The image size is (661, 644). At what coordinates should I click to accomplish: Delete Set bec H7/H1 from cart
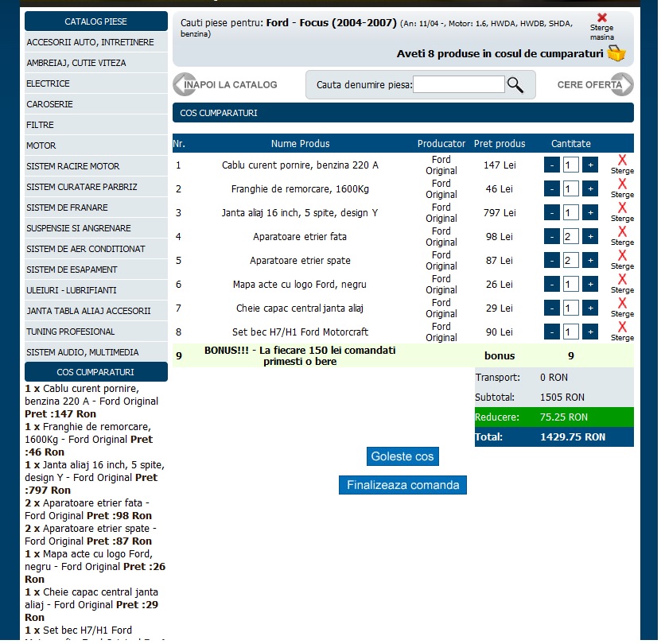coord(622,332)
